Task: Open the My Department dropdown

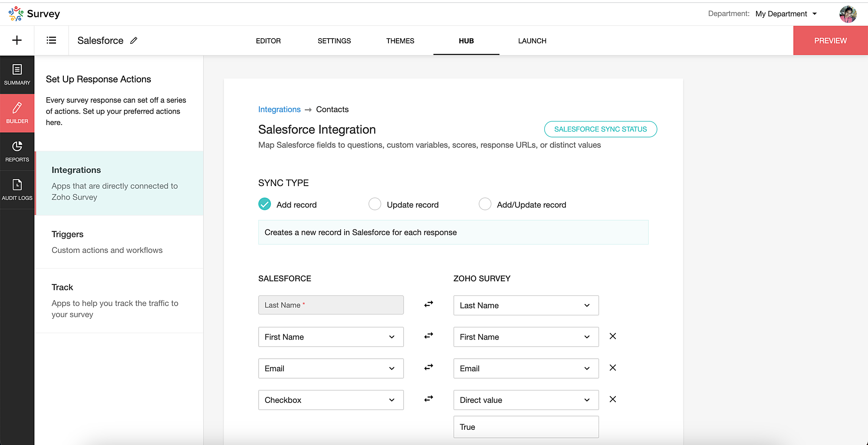Action: [786, 14]
